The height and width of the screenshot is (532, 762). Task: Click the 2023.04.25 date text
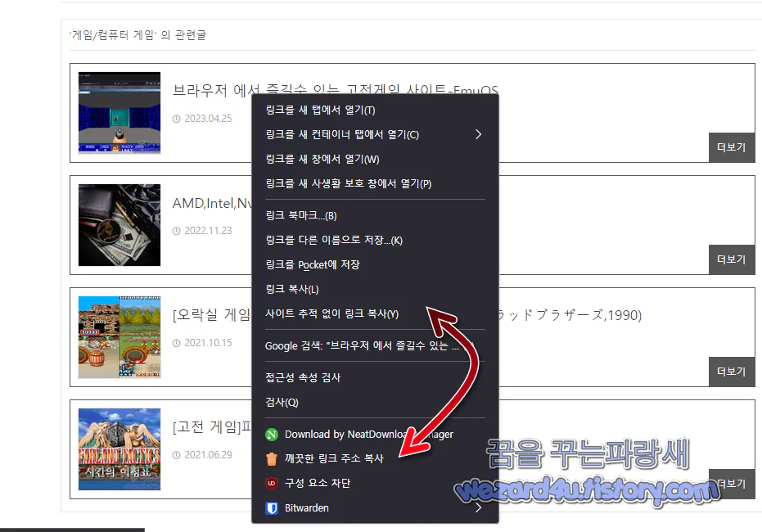(x=208, y=119)
